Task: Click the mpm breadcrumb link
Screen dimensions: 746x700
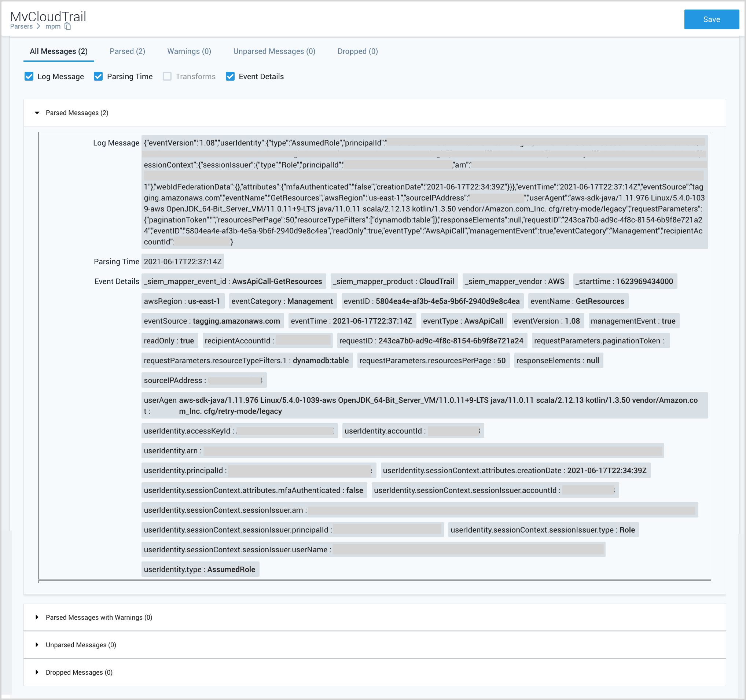Action: pos(53,26)
